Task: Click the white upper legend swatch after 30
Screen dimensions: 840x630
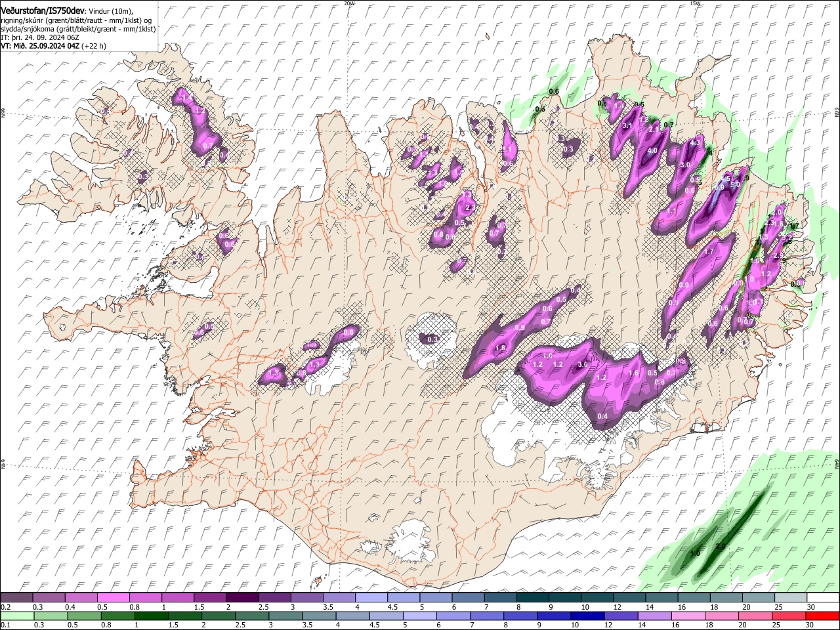Action: tap(824, 598)
